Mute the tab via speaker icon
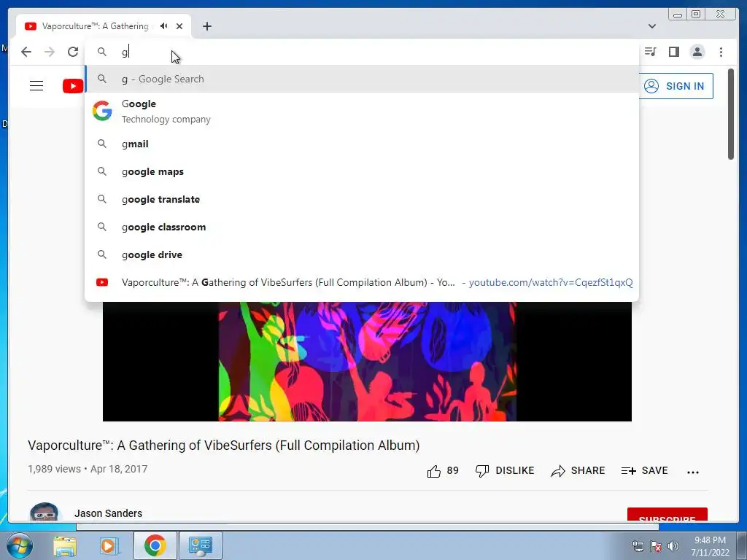This screenshot has height=560, width=747. [x=164, y=26]
